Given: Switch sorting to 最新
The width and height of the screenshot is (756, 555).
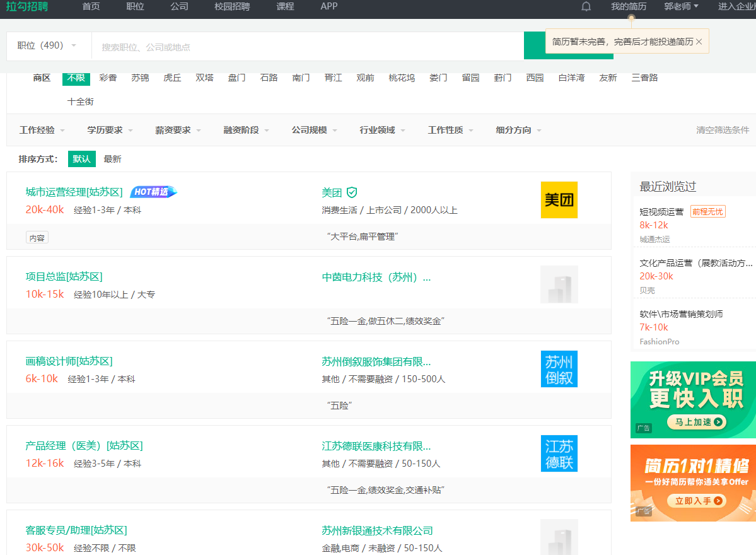Looking at the screenshot, I should point(112,159).
